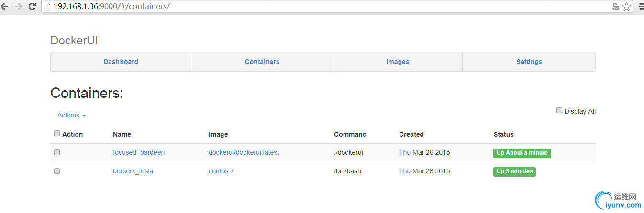Click Created date in focused_bardeen row

coord(424,152)
